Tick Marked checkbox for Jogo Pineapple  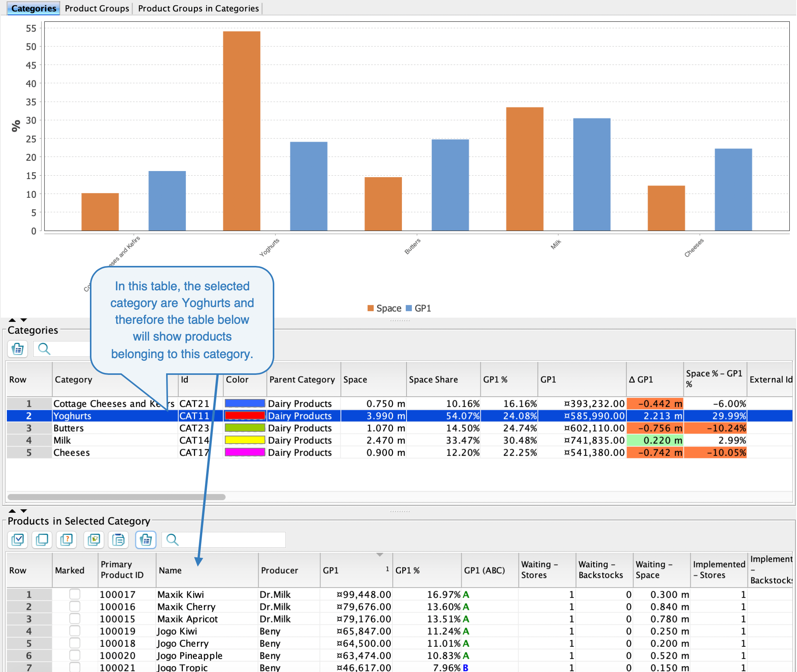[75, 655]
